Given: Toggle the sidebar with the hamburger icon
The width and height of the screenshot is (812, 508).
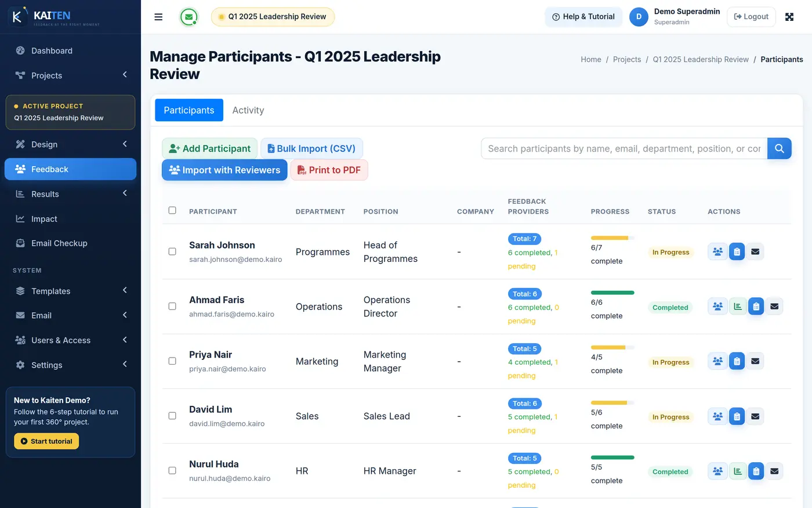Looking at the screenshot, I should 158,17.
